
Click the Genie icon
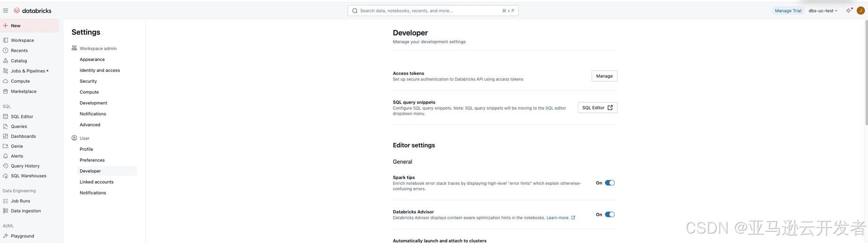point(6,146)
